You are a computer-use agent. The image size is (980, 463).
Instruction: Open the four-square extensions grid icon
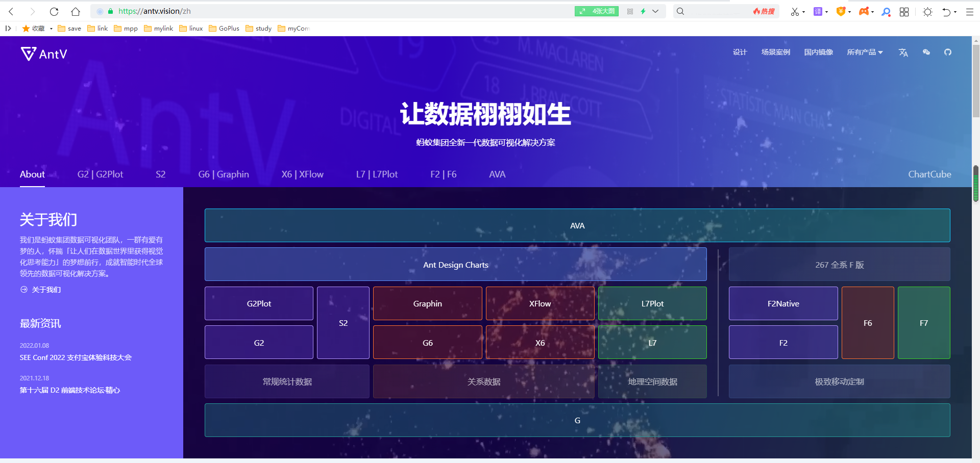tap(904, 12)
